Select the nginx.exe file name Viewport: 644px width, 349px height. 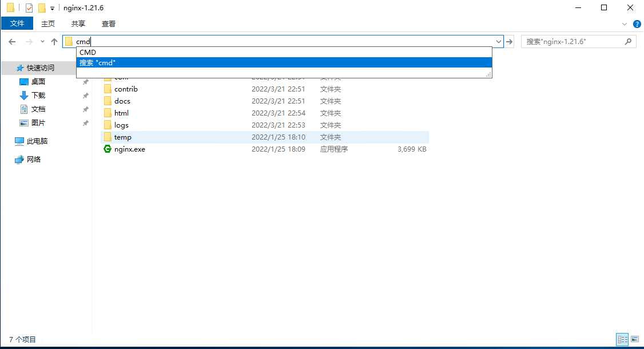130,149
